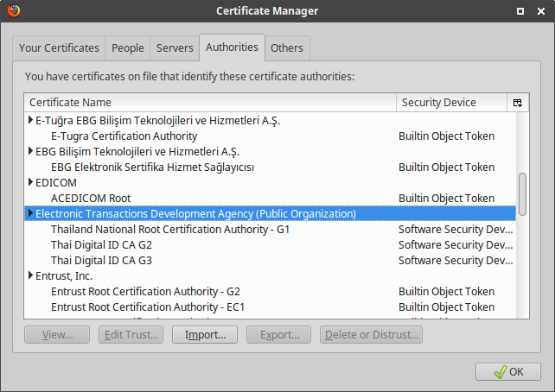Collapse Electronic Transactions Development Agency group
The width and height of the screenshot is (555, 392).
coord(31,214)
